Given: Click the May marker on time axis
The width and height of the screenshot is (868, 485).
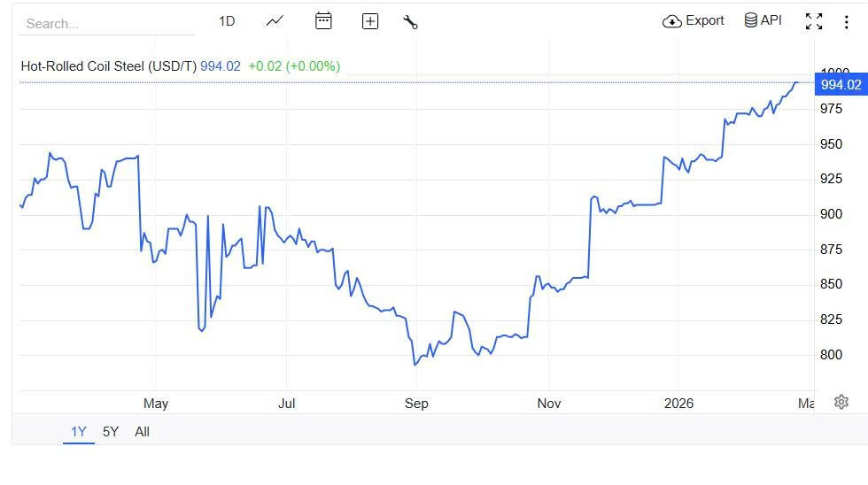Looking at the screenshot, I should pos(155,404).
